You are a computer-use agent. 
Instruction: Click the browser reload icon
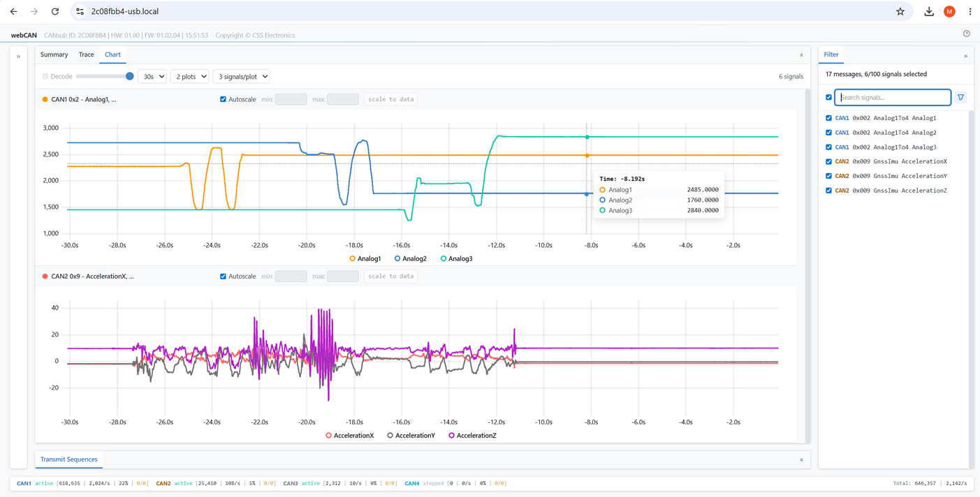click(55, 11)
